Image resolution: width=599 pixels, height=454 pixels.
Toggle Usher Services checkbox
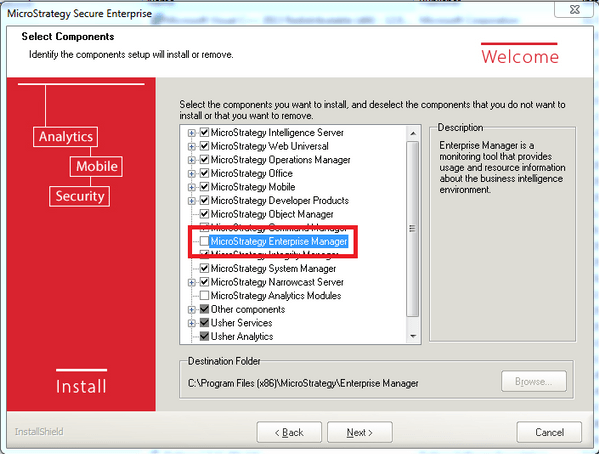(204, 323)
